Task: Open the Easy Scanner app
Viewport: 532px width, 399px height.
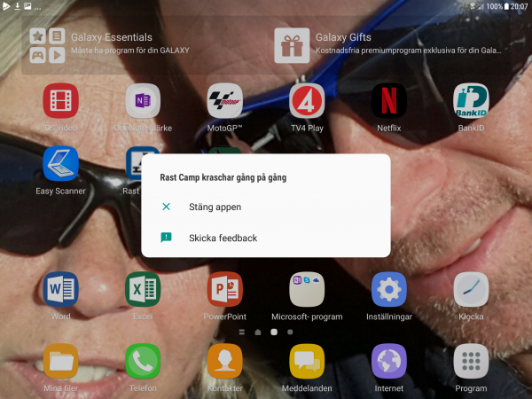Action: [60, 163]
